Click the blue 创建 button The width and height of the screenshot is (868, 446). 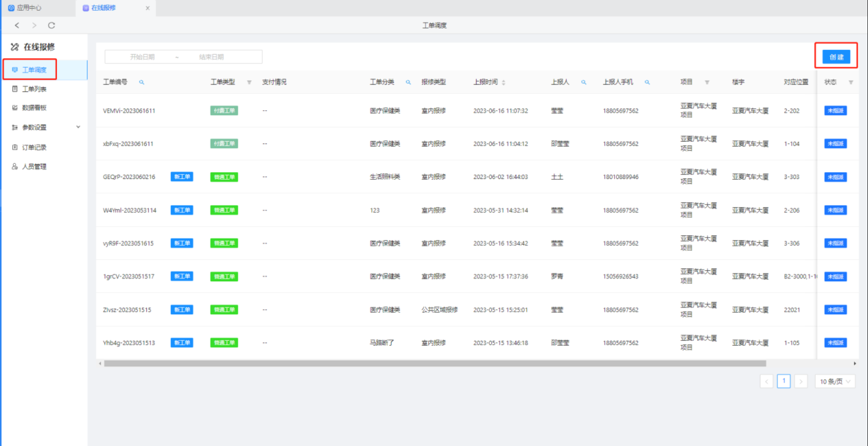pos(836,57)
